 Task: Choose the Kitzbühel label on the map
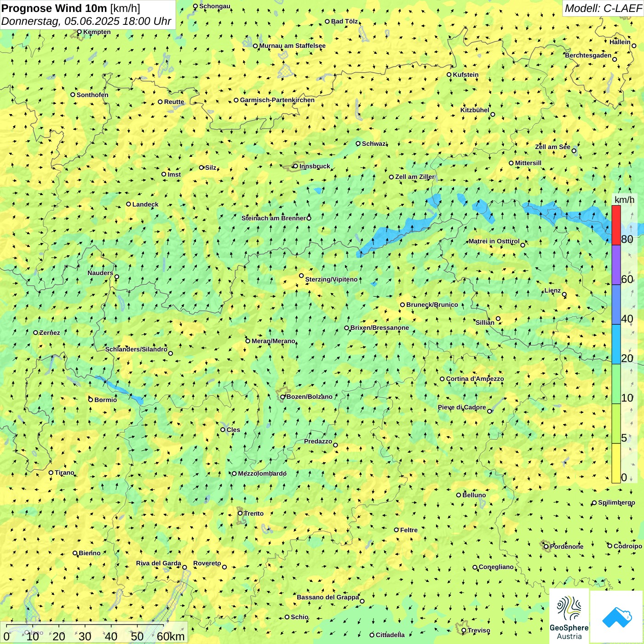(475, 110)
